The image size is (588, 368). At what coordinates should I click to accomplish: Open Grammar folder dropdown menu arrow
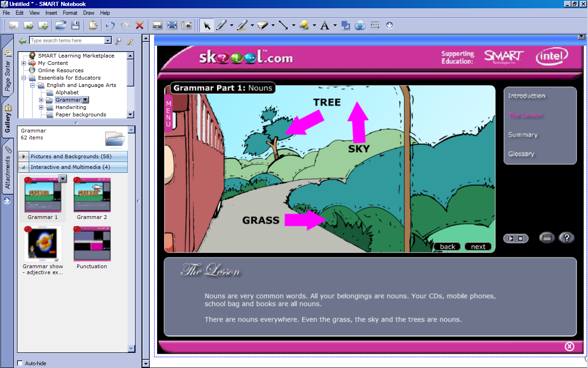(x=85, y=100)
